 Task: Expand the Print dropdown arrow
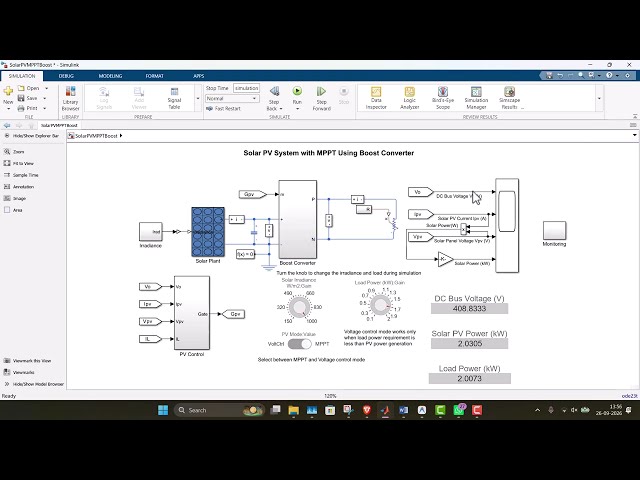44,109
